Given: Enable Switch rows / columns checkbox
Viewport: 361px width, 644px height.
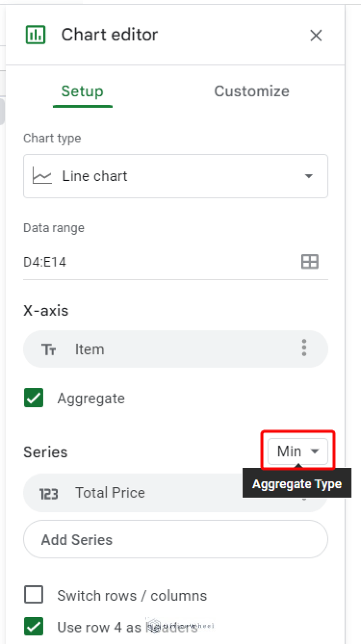Looking at the screenshot, I should pos(34,595).
